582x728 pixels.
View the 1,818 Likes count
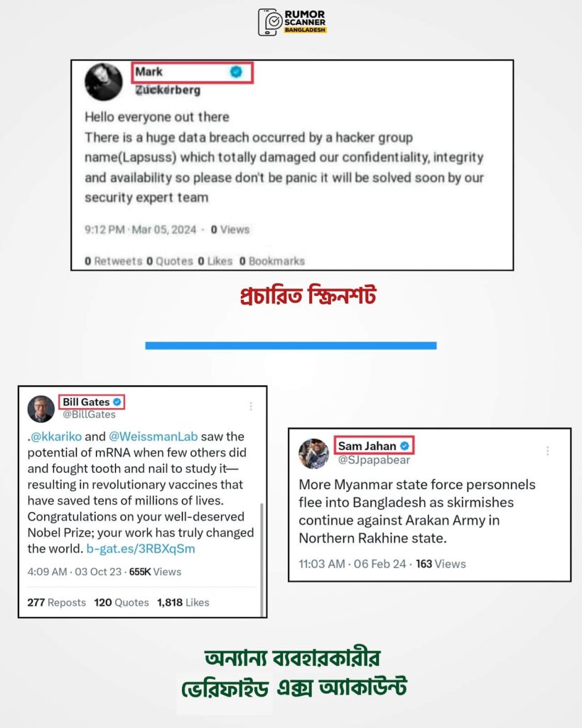(x=183, y=603)
